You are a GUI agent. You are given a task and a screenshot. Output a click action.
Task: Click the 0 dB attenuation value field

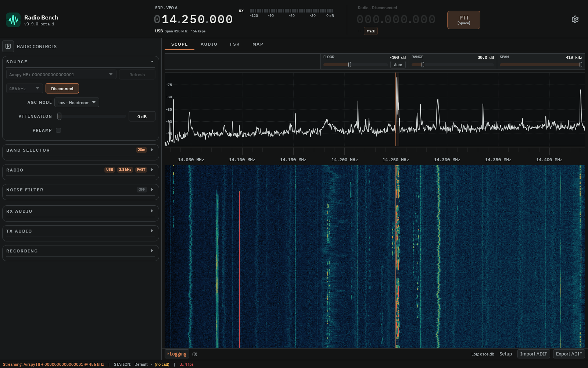(142, 116)
